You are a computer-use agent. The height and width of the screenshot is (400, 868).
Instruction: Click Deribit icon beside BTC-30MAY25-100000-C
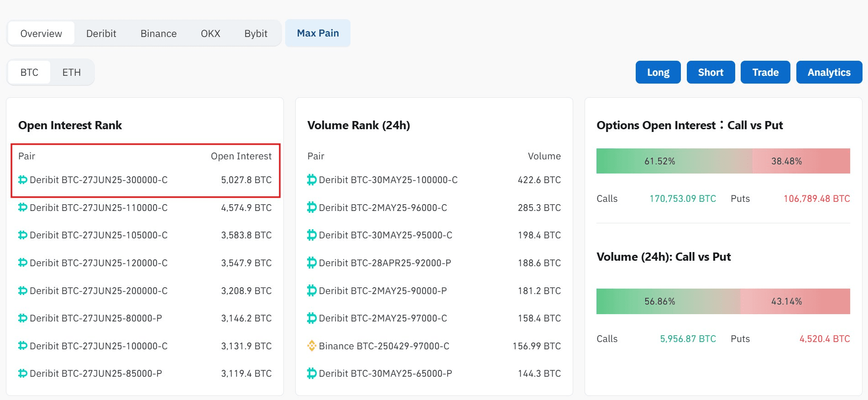pos(312,180)
